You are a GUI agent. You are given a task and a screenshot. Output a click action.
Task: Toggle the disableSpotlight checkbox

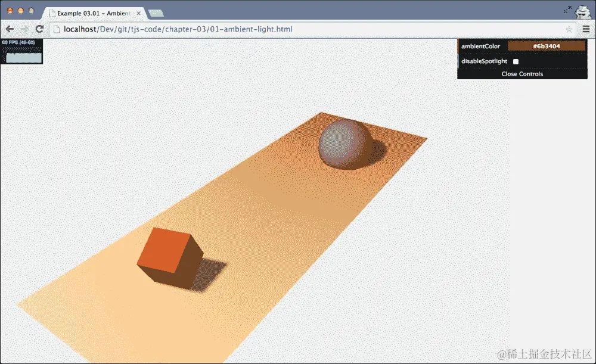(x=516, y=61)
